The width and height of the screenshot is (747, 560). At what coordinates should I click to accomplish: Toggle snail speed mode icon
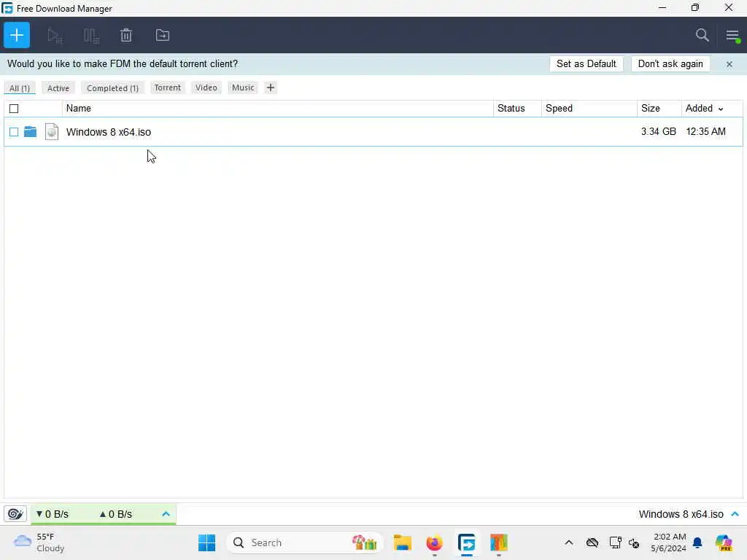pyautogui.click(x=15, y=514)
